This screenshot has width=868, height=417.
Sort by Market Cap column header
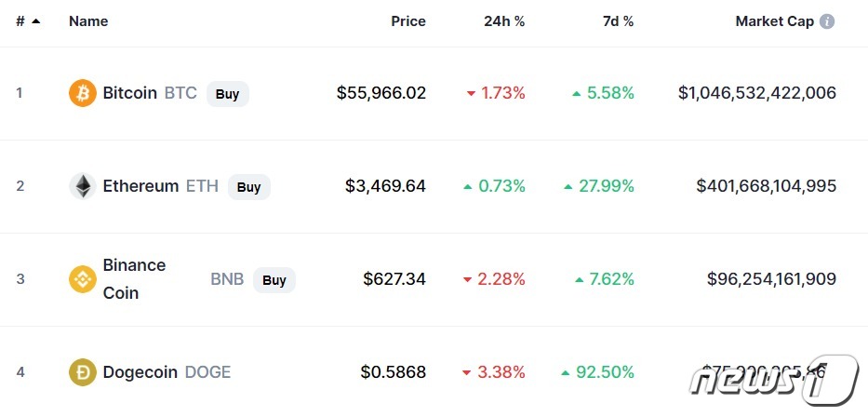(x=774, y=21)
